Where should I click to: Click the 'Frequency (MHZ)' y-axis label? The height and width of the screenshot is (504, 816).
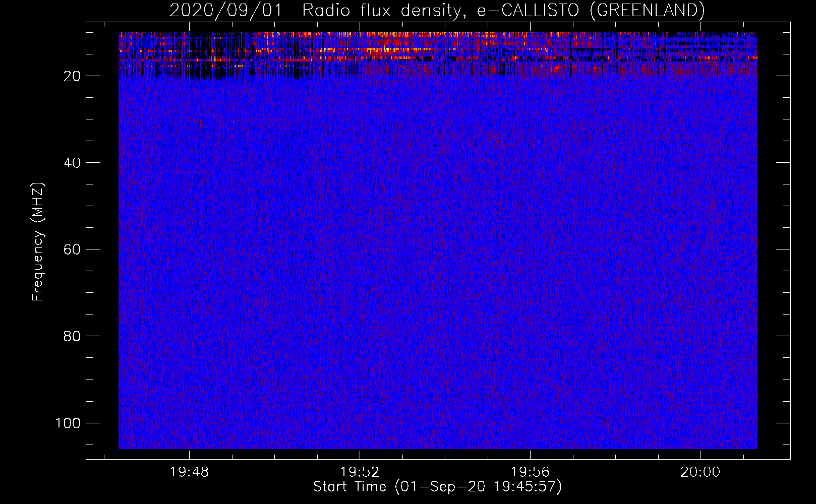click(x=38, y=242)
